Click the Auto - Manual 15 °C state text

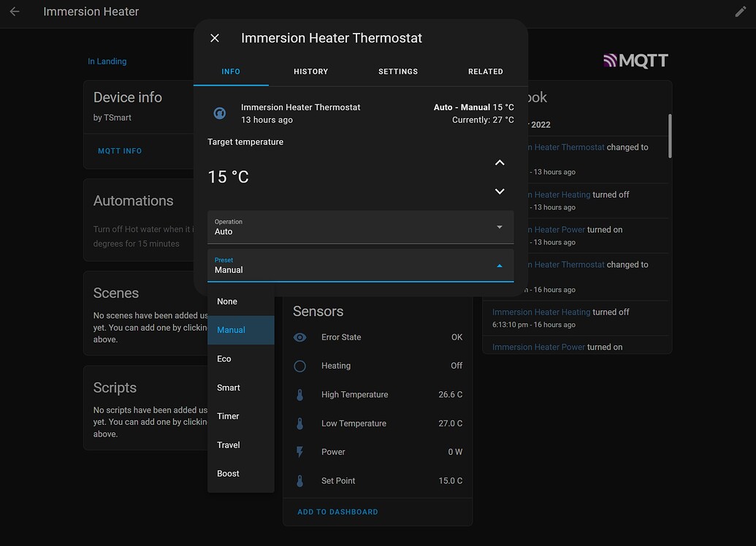tap(473, 107)
